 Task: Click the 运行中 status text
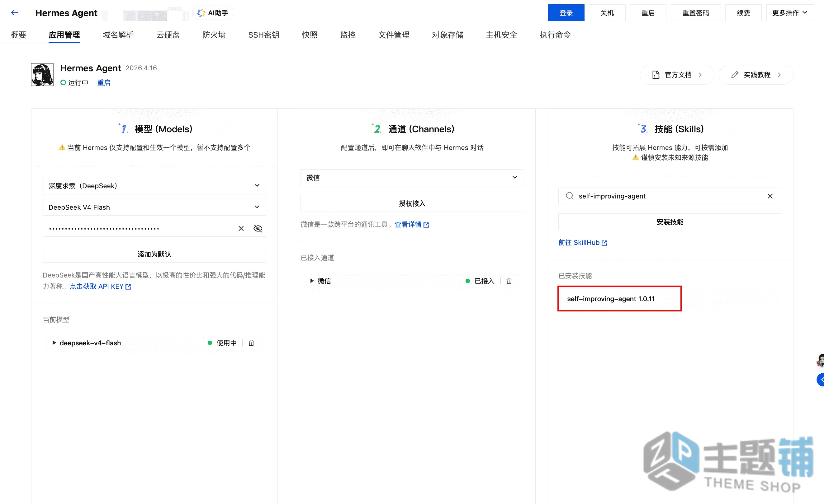click(x=78, y=82)
